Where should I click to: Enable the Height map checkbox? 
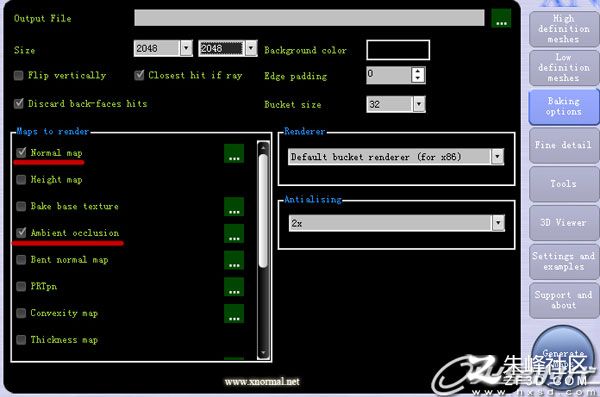[x=21, y=180]
